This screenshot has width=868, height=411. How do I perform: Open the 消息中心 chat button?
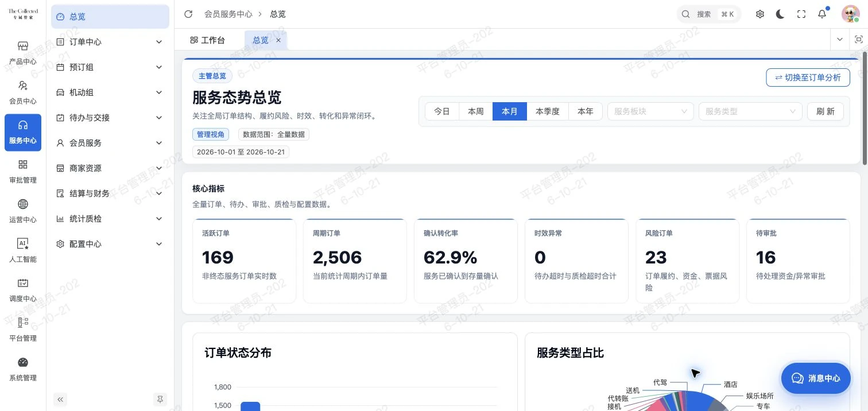pos(816,378)
